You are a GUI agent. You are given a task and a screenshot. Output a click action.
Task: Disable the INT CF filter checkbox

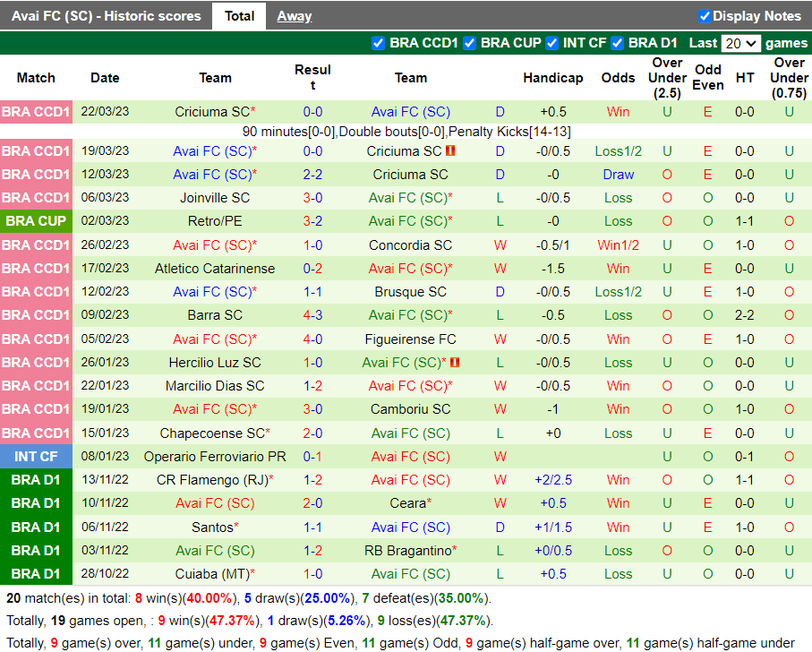(x=552, y=43)
